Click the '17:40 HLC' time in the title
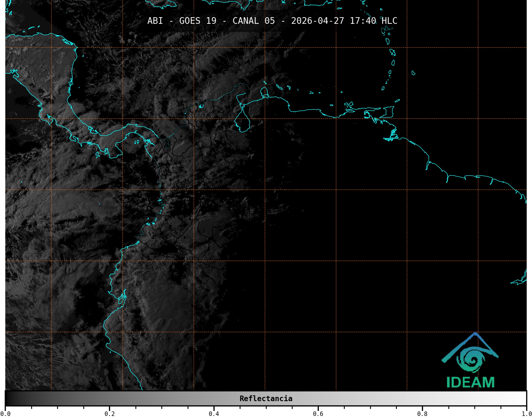Viewport: 532px width, 417px height. click(x=373, y=21)
